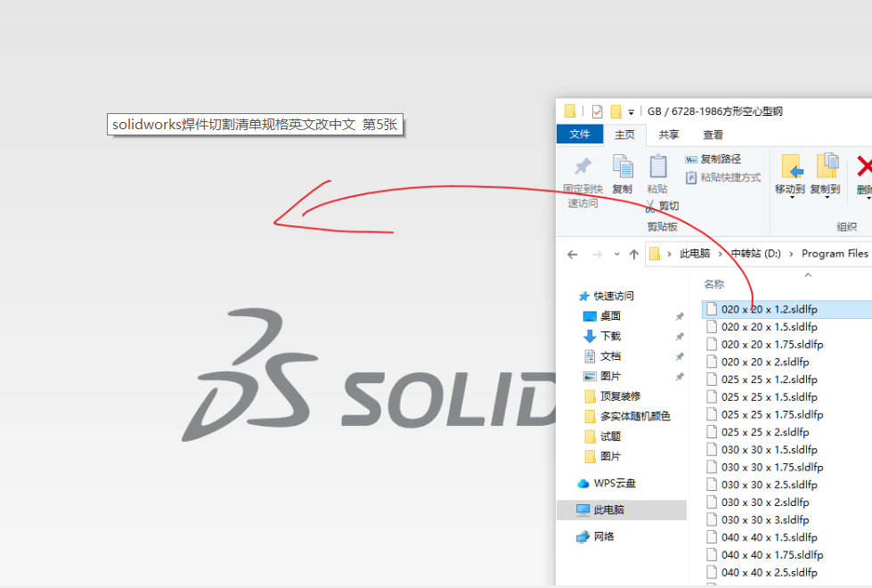The height and width of the screenshot is (588, 872).
Task: Sort by Name (名称) column header
Action: pyautogui.click(x=714, y=284)
